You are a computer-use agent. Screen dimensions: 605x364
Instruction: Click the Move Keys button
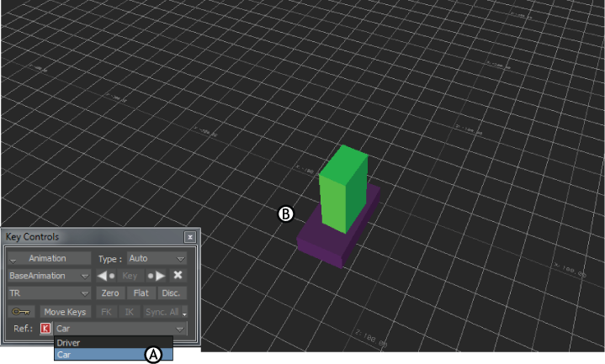point(65,312)
